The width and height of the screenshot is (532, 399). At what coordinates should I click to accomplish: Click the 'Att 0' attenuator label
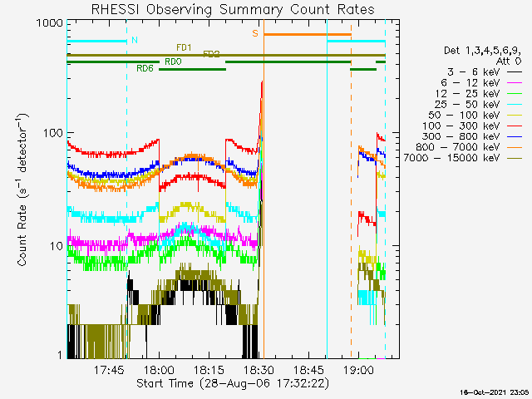[x=508, y=62]
